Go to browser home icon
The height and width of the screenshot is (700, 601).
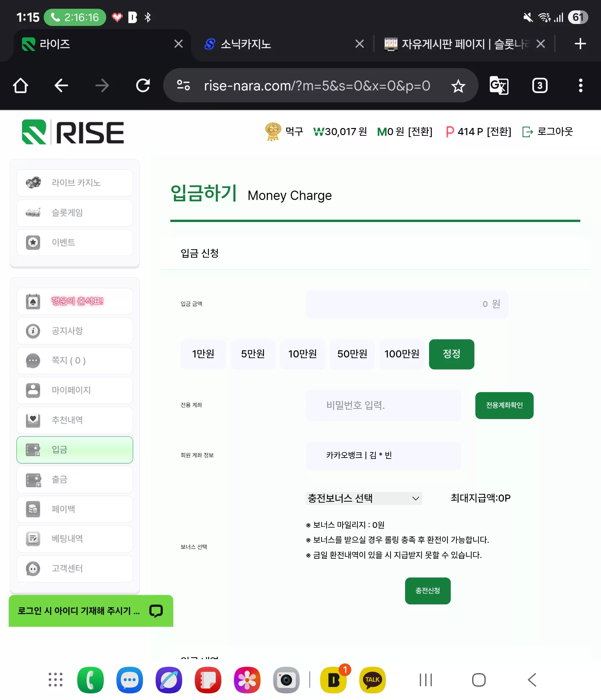20,86
